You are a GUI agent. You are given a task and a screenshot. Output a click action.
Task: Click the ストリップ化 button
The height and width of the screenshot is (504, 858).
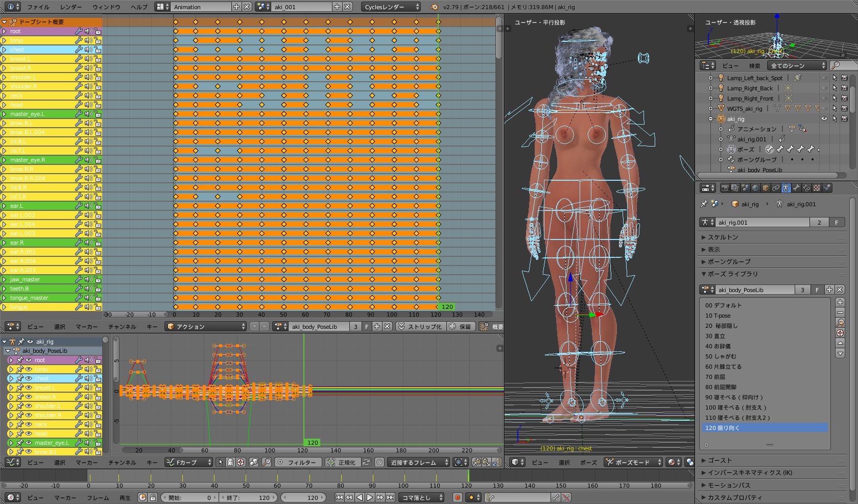click(x=420, y=326)
